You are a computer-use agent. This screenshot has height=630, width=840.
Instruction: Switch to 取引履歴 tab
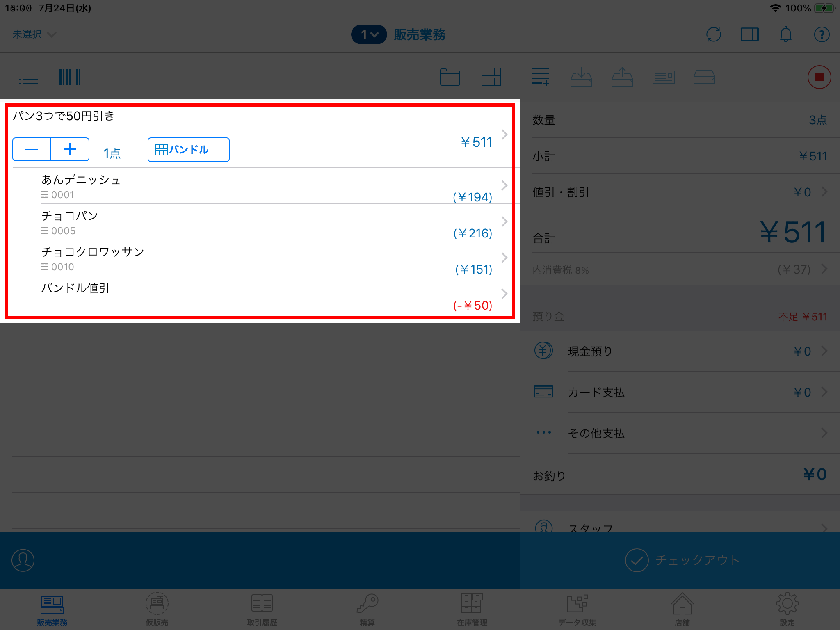coord(262,610)
